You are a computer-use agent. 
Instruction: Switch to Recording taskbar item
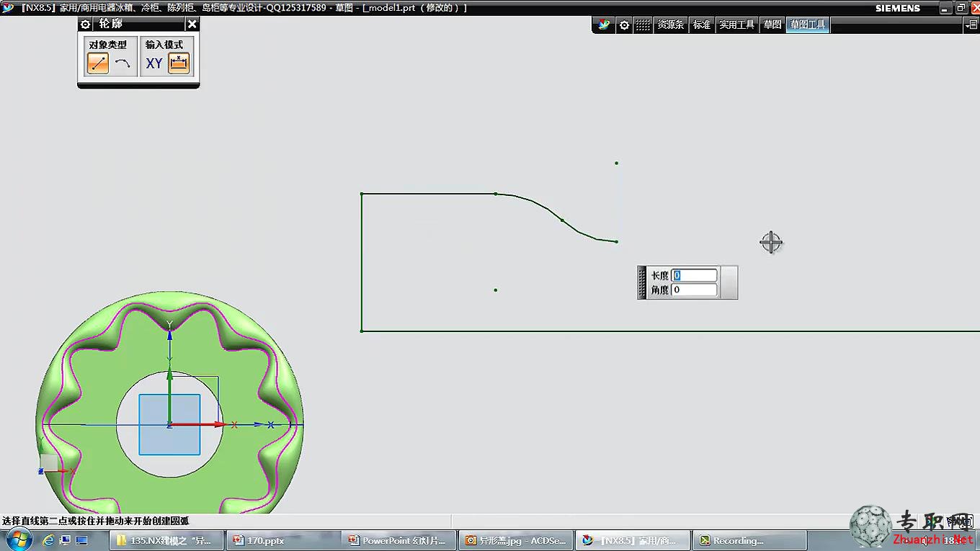(x=749, y=540)
